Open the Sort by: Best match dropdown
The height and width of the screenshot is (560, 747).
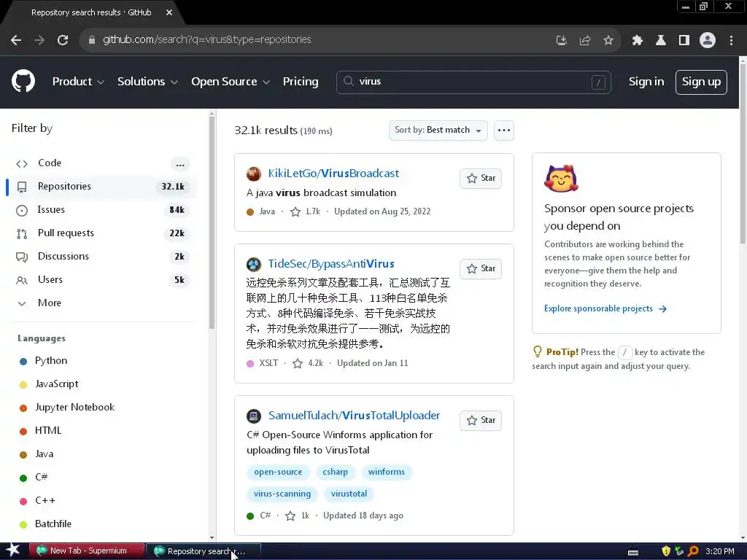(x=438, y=130)
